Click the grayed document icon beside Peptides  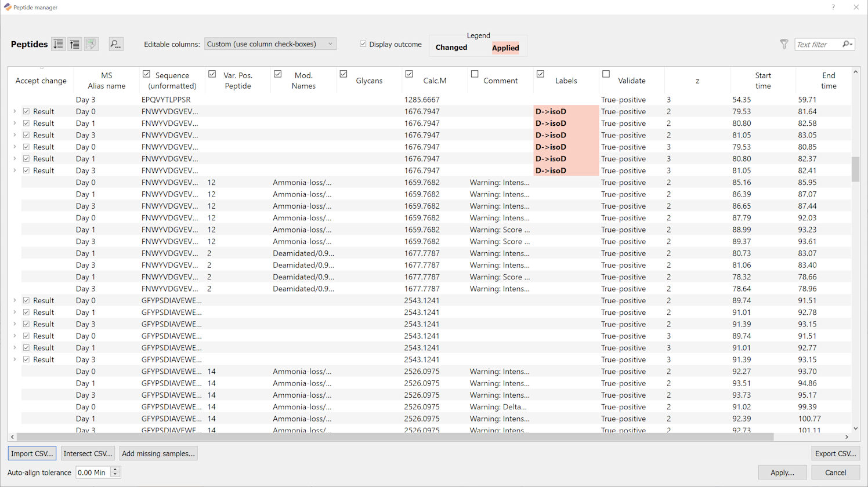(91, 44)
